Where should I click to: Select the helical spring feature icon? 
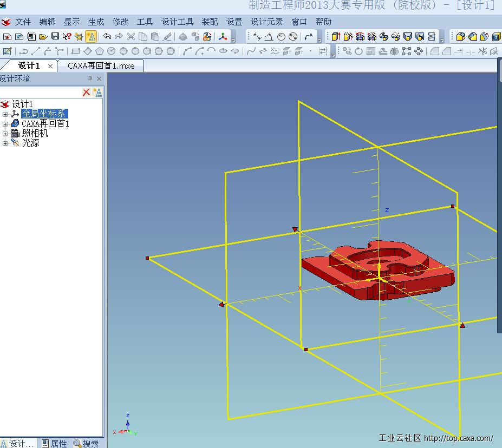pos(432,36)
